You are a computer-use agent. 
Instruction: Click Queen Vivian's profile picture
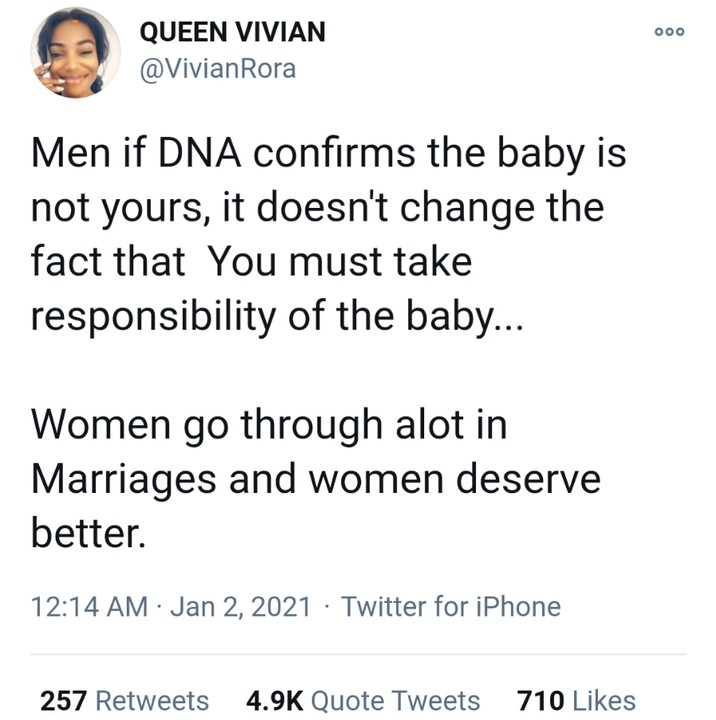click(x=76, y=56)
